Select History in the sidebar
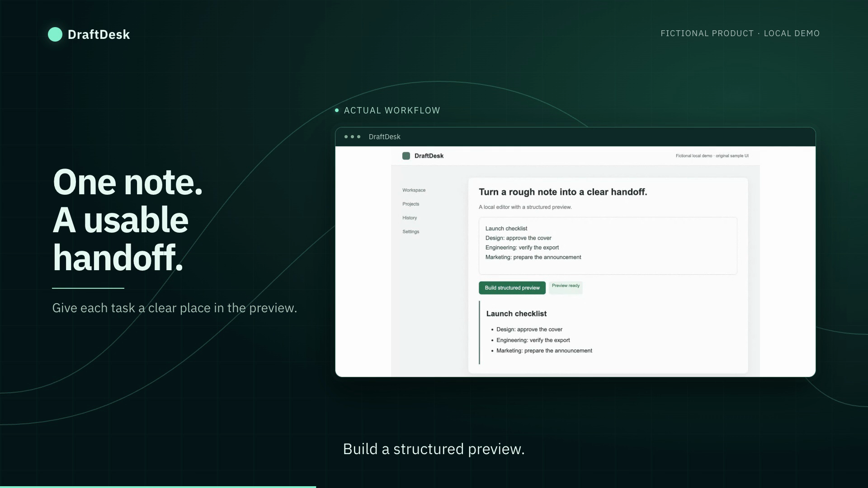This screenshot has height=488, width=868. point(410,218)
